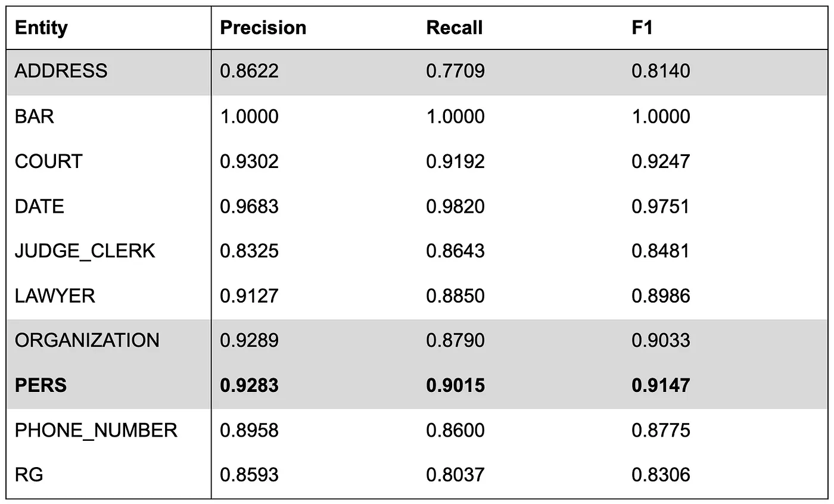Image resolution: width=834 pixels, height=504 pixels.
Task: Select the DATE recall value 0.9820
Action: coord(455,207)
